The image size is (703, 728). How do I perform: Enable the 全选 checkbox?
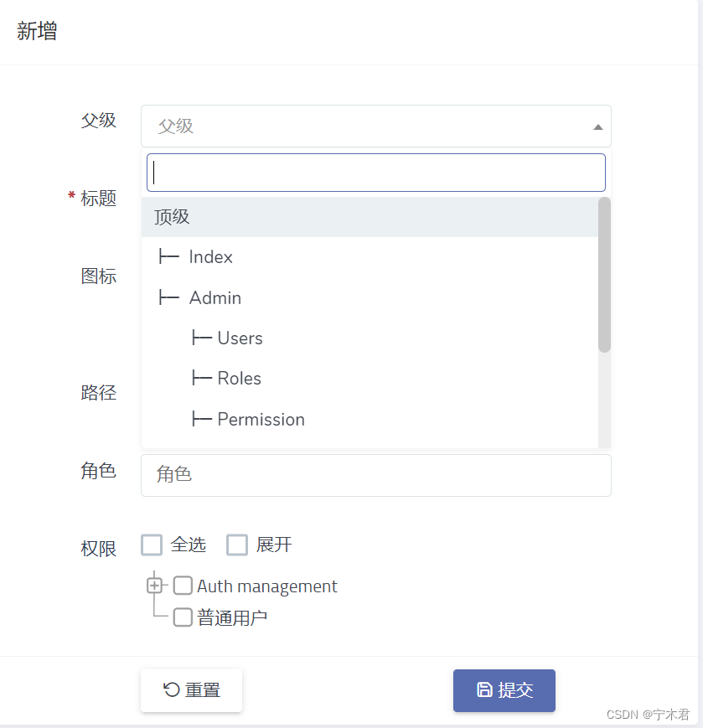pos(152,545)
